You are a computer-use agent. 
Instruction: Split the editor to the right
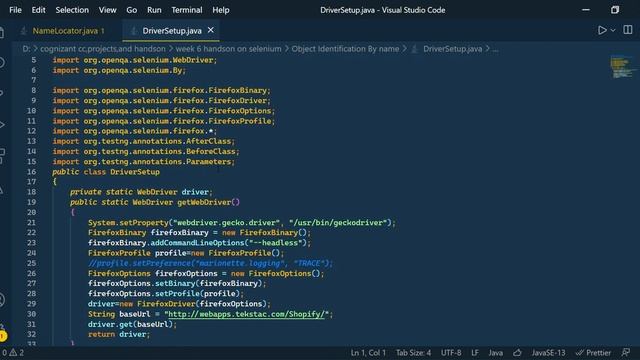[x=628, y=30]
